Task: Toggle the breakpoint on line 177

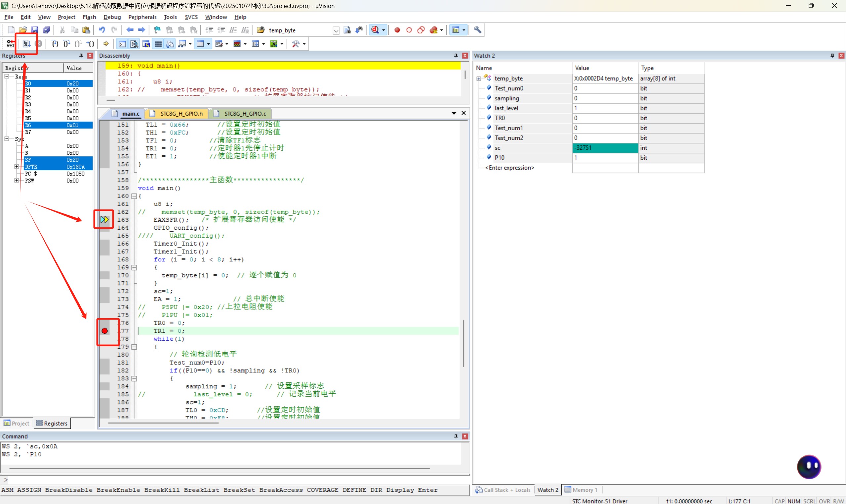Action: pyautogui.click(x=104, y=331)
